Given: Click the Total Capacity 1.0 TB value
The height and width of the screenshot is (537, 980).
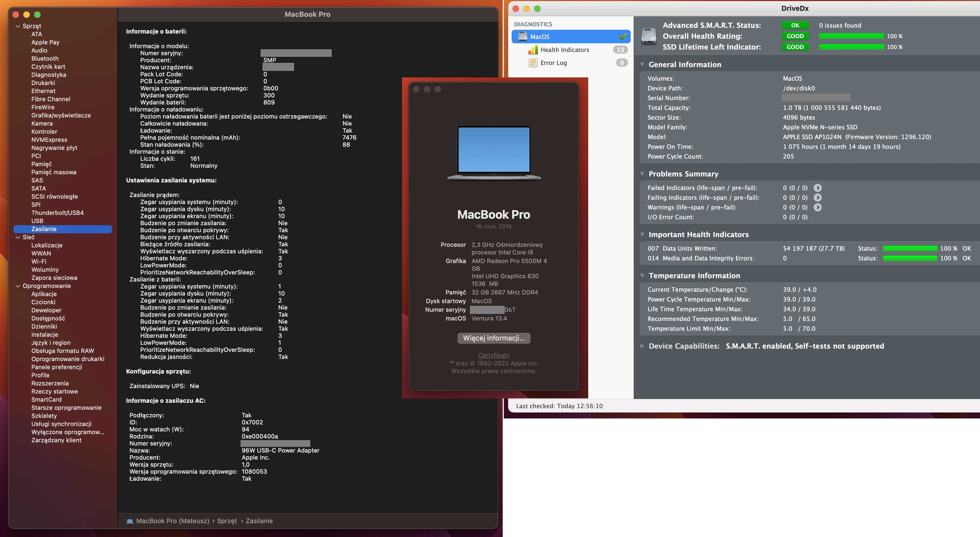Looking at the screenshot, I should 832,108.
